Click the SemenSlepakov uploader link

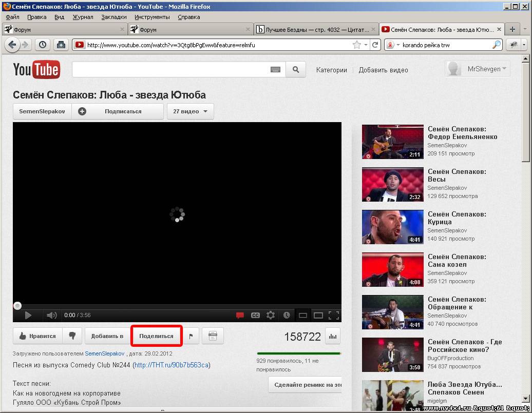(x=105, y=353)
